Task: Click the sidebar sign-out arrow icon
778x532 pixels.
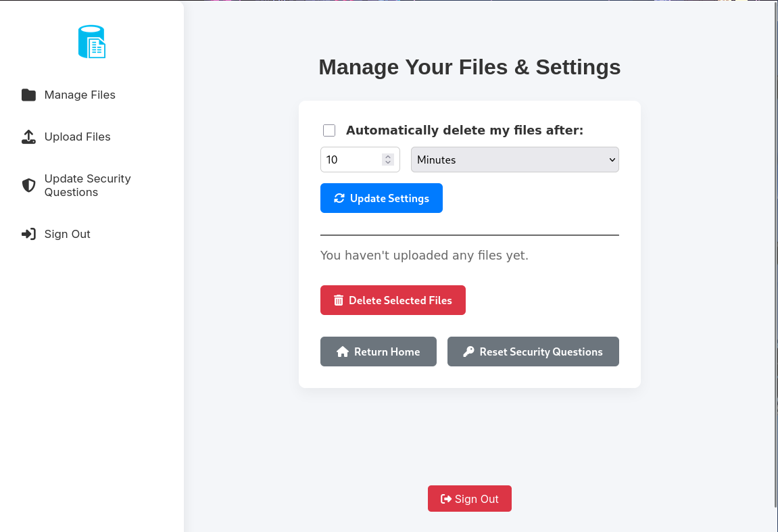Action: [28, 235]
